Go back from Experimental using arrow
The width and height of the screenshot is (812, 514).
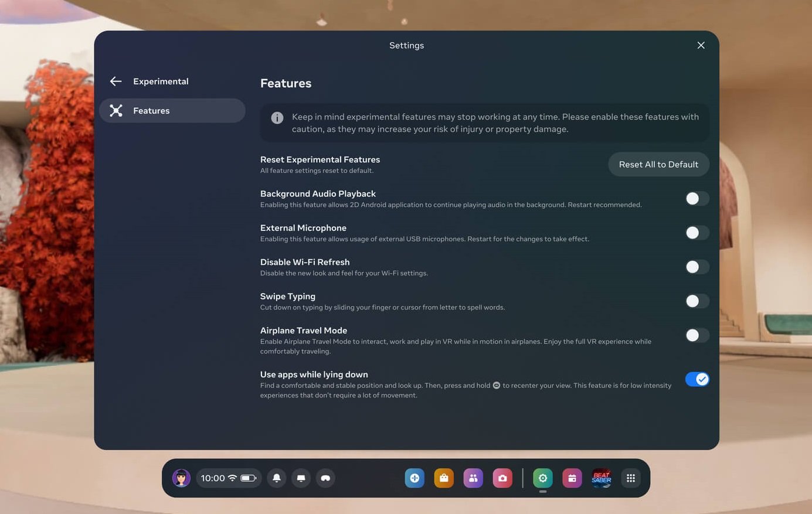115,81
